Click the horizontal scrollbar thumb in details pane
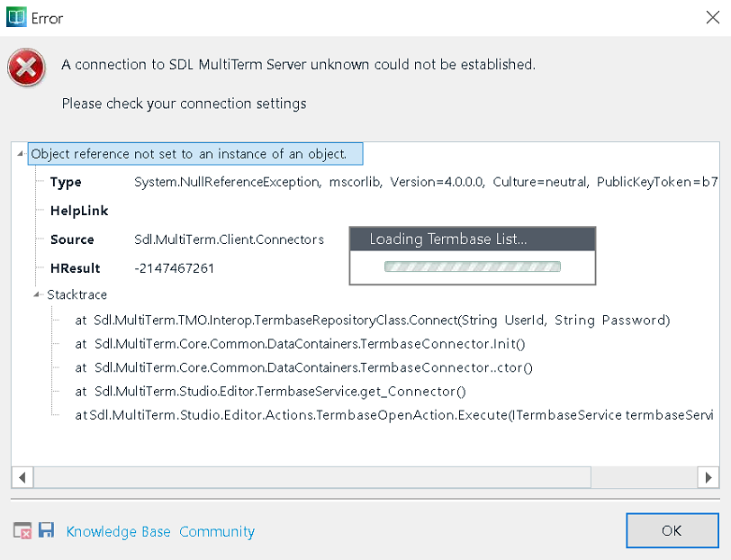 [312, 477]
